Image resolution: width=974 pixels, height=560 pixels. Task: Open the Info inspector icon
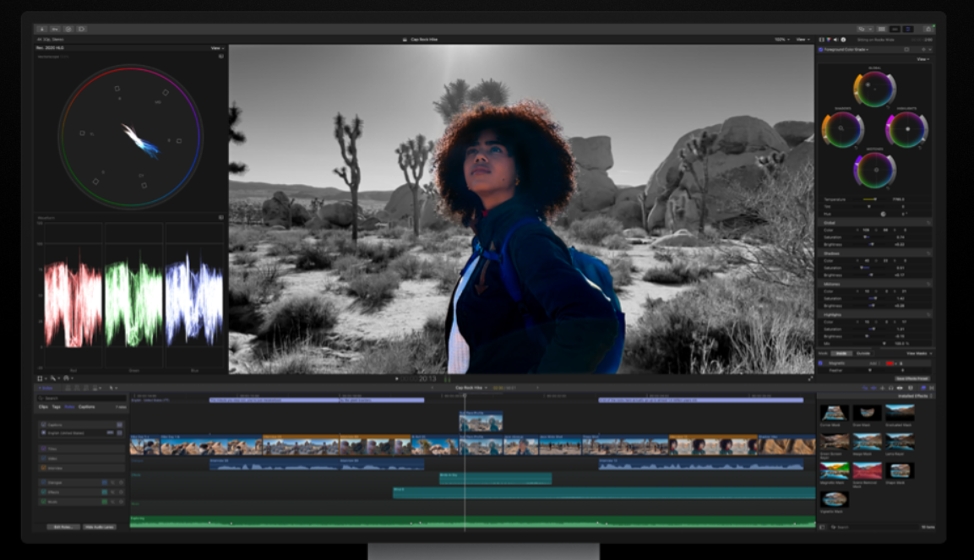[843, 40]
